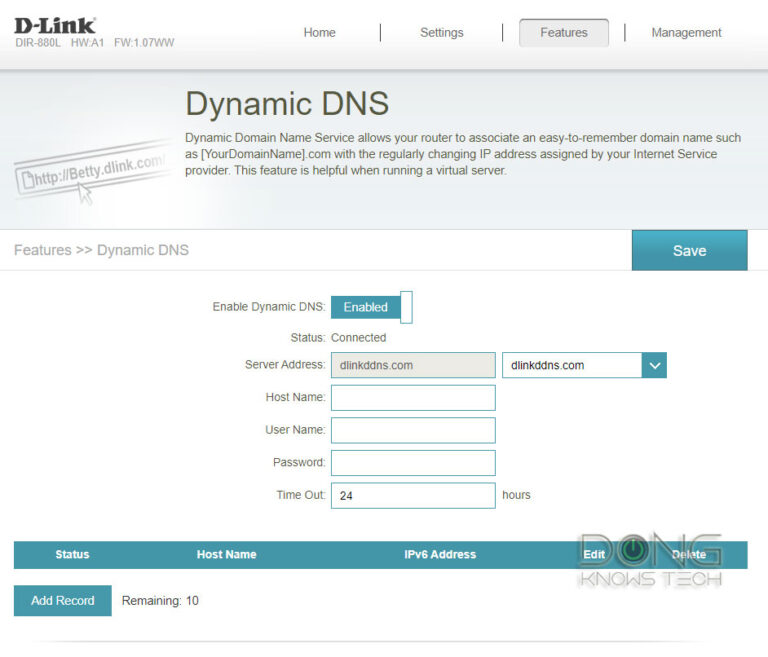Click the IPv6 Address column header

point(440,555)
